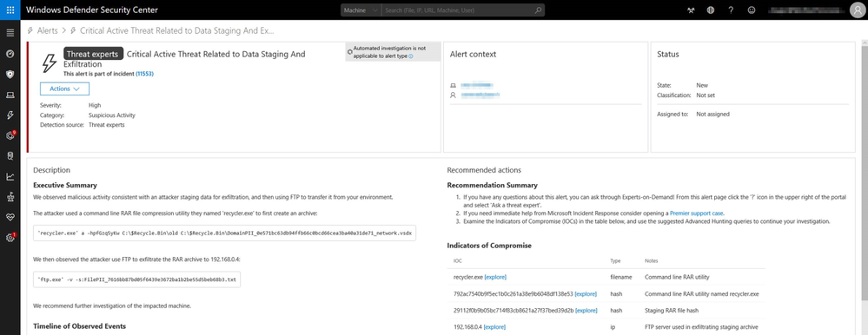Viewport: 868px width, 335px height.
Task: Open the feedback smiley icon
Action: click(x=752, y=10)
